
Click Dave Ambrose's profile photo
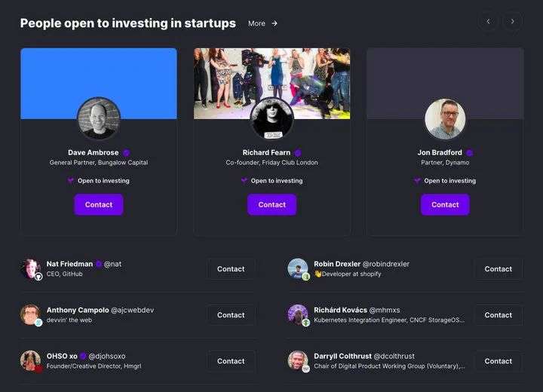(99, 118)
